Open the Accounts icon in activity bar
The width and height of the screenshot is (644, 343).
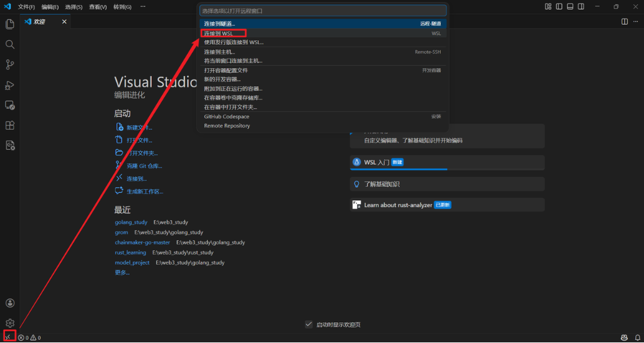point(10,303)
